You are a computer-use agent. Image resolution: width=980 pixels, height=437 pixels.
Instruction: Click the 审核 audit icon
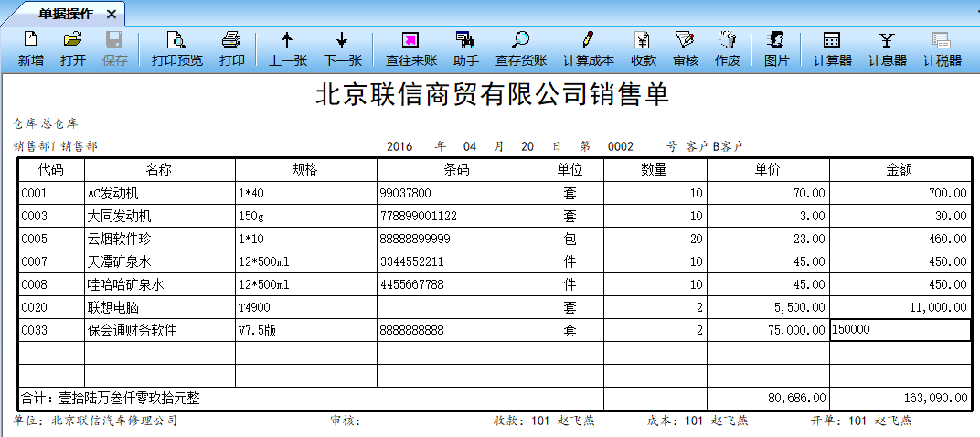coord(686,48)
